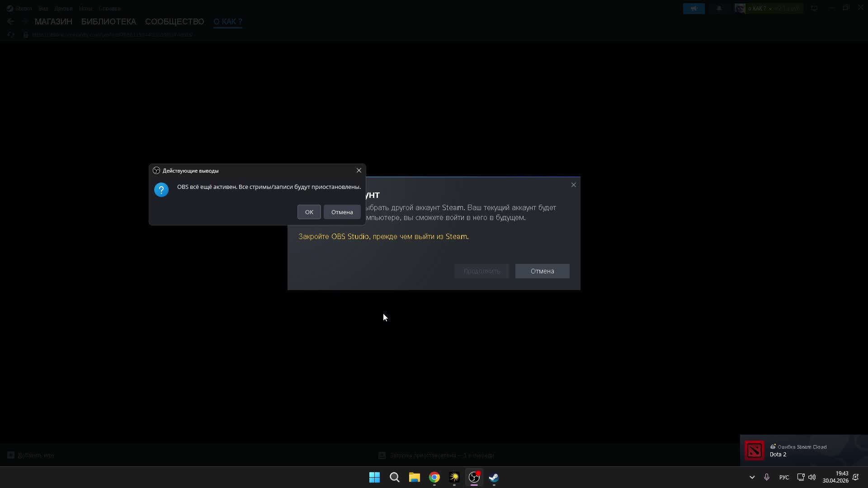Open the notifications bell
The width and height of the screenshot is (868, 488).
click(x=719, y=8)
